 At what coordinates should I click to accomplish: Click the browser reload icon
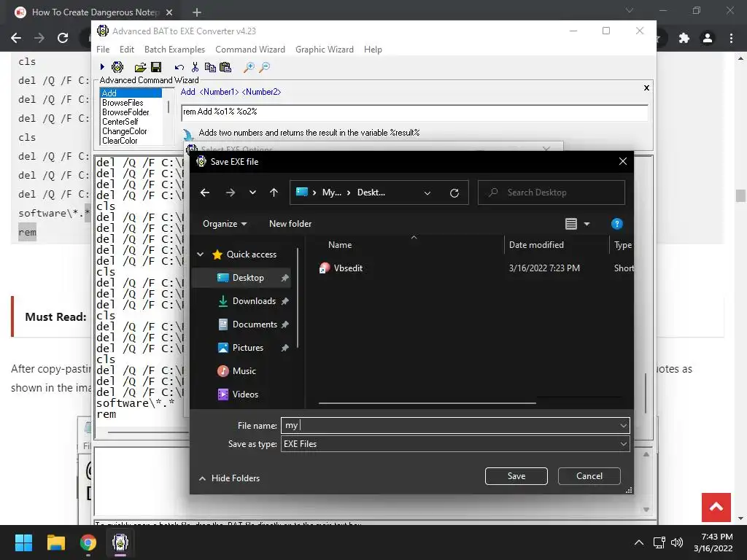(x=63, y=38)
